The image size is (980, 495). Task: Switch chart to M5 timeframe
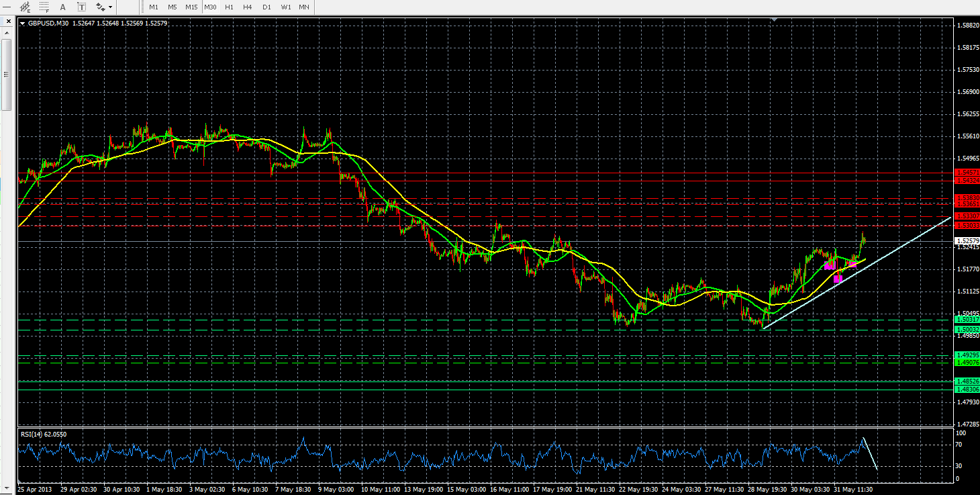pyautogui.click(x=173, y=7)
